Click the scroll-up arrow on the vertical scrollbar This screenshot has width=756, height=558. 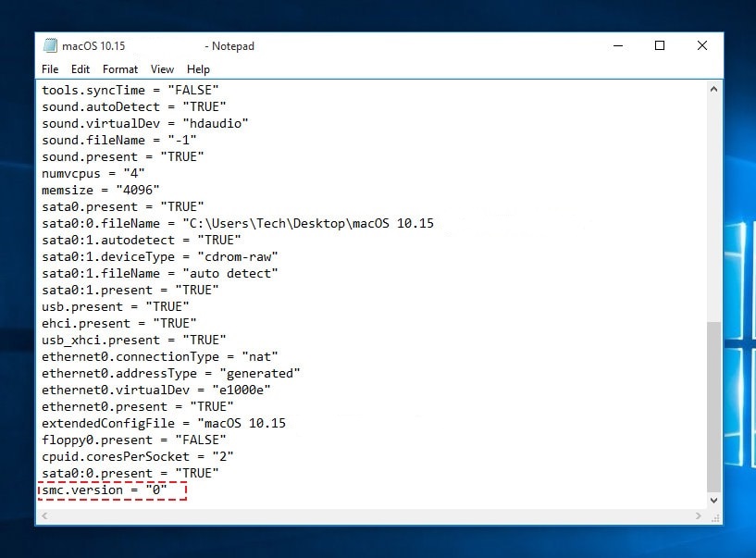click(x=713, y=89)
